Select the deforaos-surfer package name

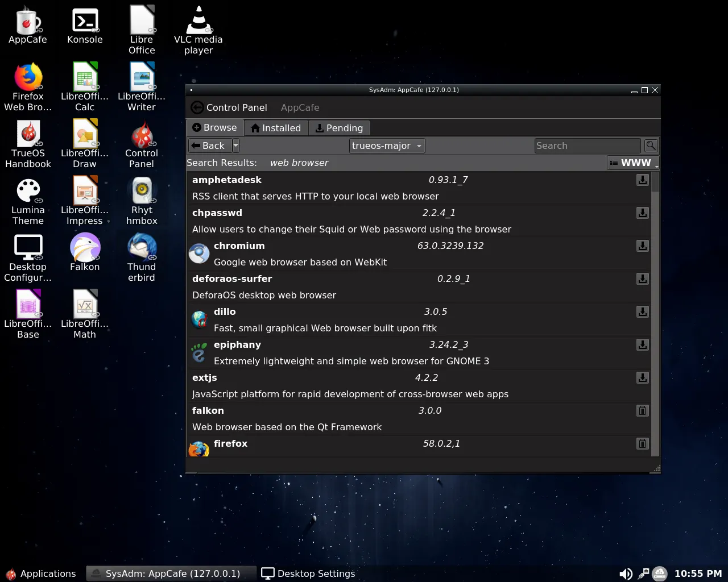click(x=232, y=278)
